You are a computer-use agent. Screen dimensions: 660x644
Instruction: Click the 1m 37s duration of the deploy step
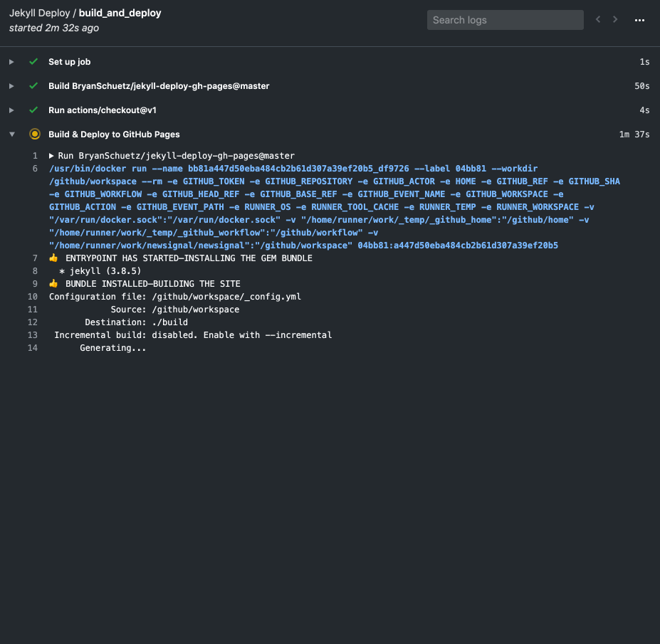(634, 134)
